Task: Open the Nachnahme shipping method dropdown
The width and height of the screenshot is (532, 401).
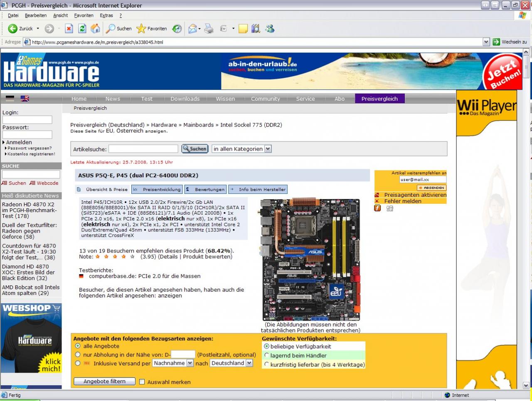Action: [173, 363]
